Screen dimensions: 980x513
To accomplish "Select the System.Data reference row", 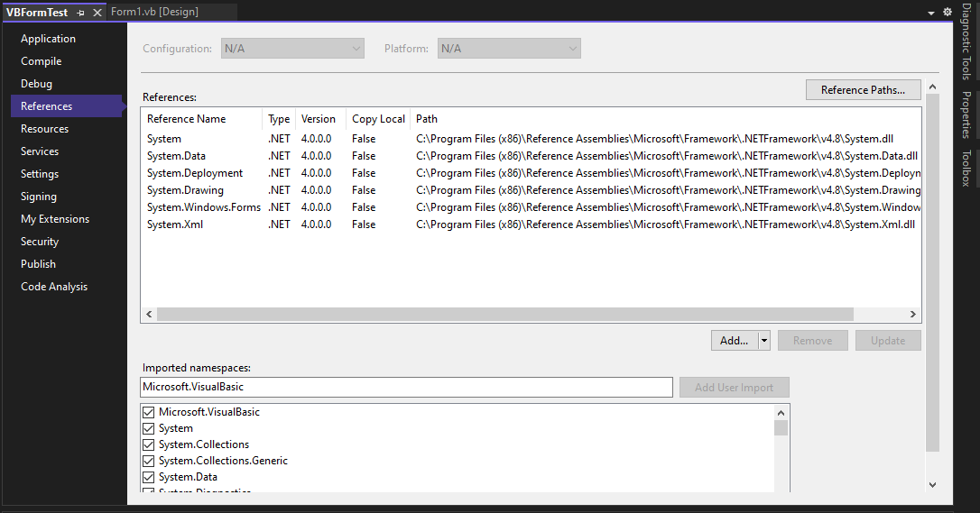I will [531, 156].
